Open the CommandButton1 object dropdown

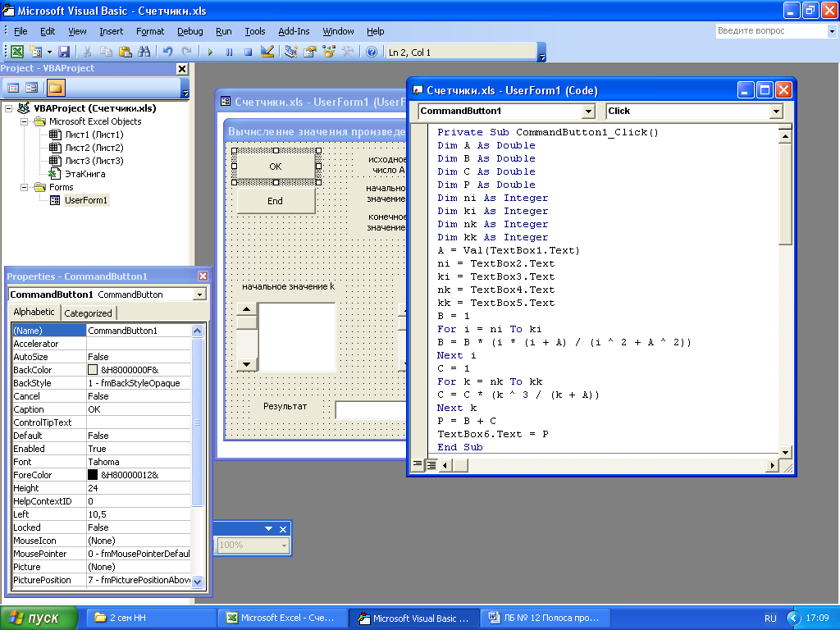pos(588,112)
